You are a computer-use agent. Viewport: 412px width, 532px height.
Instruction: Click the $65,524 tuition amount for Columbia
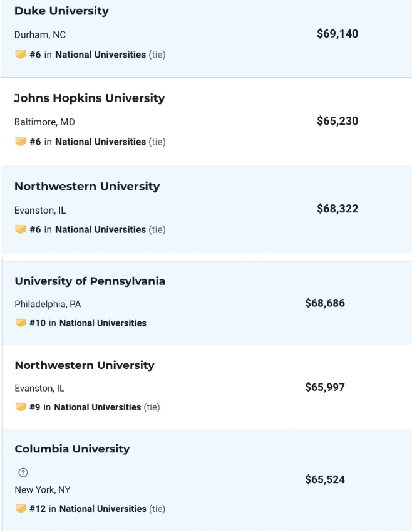(325, 480)
